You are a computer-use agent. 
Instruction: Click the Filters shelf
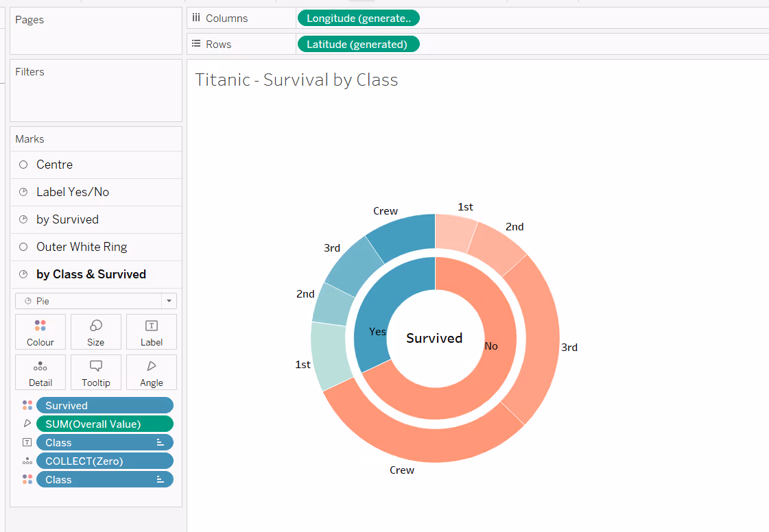[96, 90]
